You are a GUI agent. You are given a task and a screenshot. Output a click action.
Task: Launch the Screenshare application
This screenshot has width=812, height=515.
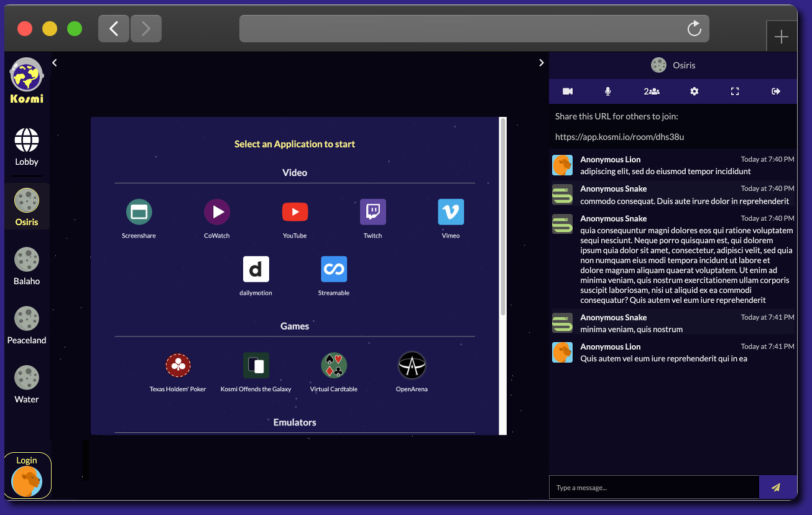pyautogui.click(x=139, y=213)
